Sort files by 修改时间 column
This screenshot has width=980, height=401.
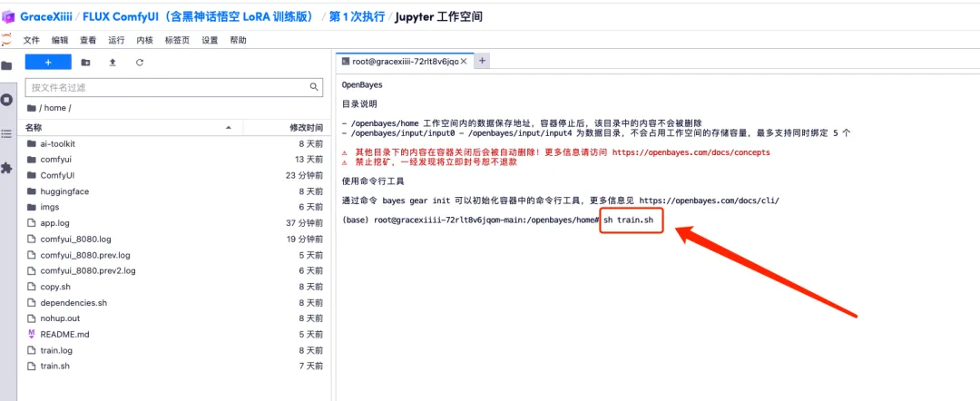point(306,128)
